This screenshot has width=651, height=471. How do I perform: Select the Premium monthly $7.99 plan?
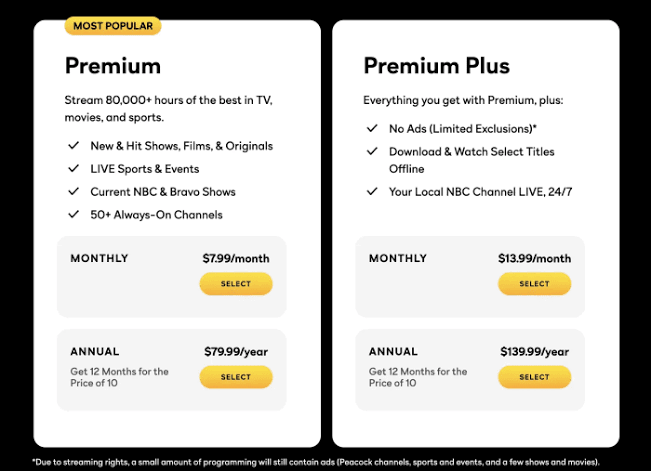(x=236, y=284)
